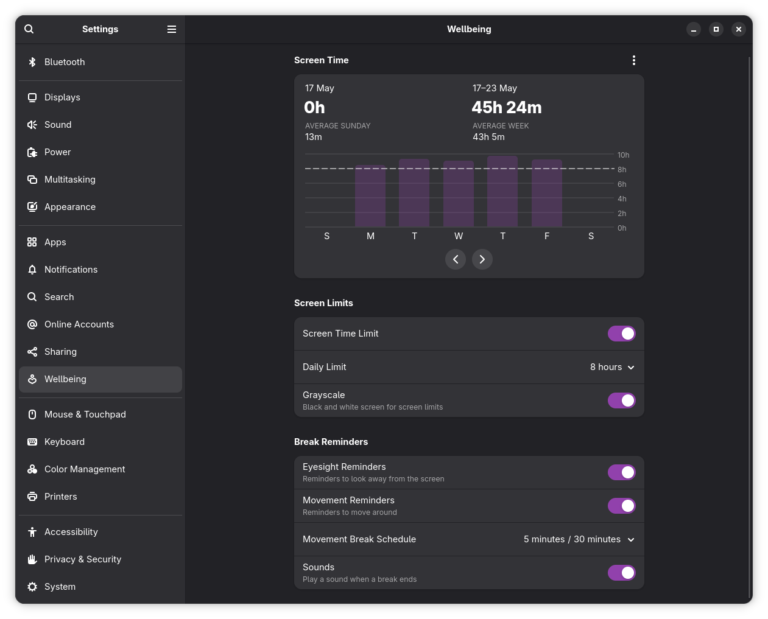Viewport: 768px width, 619px height.
Task: Click the Displays monitor icon
Action: [x=32, y=97]
